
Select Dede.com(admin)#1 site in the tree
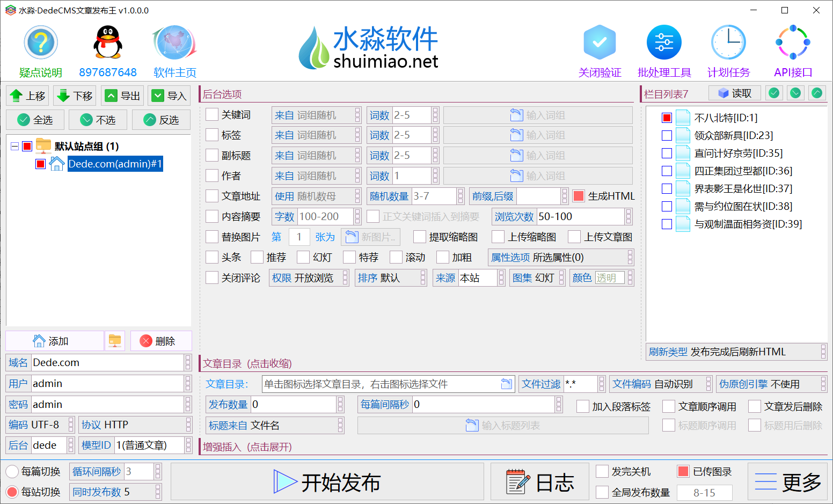115,164
